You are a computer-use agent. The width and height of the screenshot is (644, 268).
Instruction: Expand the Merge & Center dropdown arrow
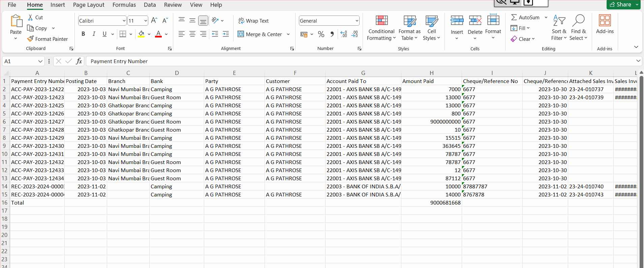pyautogui.click(x=288, y=34)
